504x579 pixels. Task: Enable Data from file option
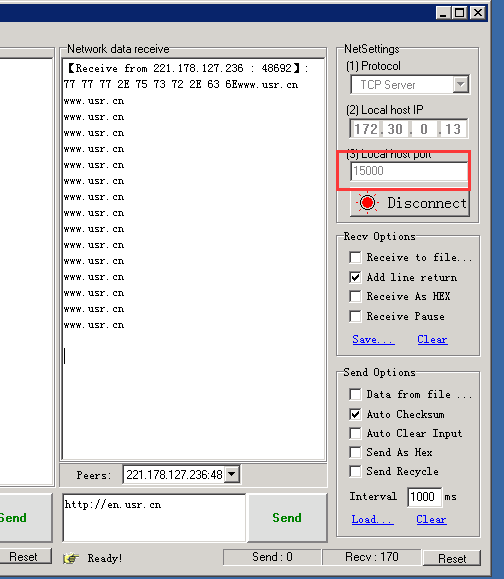(x=355, y=394)
